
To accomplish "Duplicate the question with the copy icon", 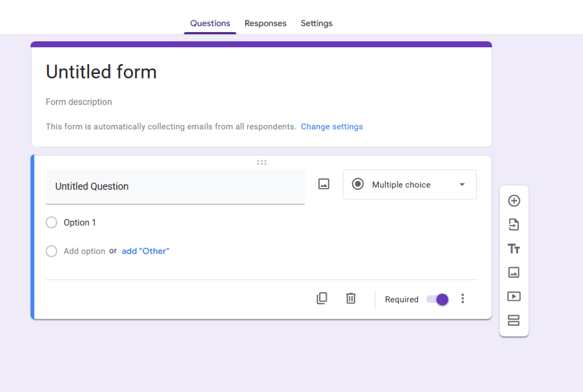I will 322,298.
